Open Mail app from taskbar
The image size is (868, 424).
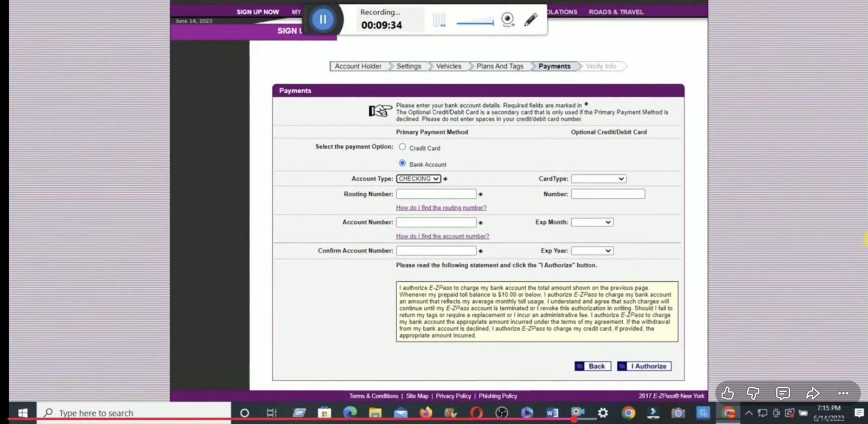click(x=401, y=413)
